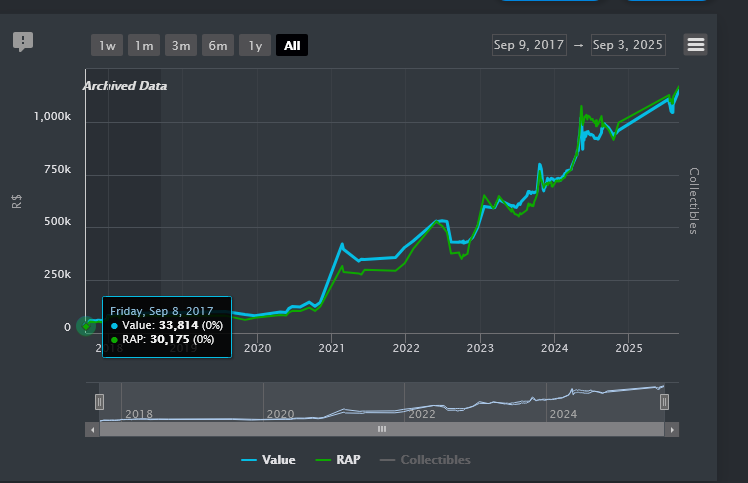
Task: Click the 1,000k y-axis label
Action: coord(52,116)
